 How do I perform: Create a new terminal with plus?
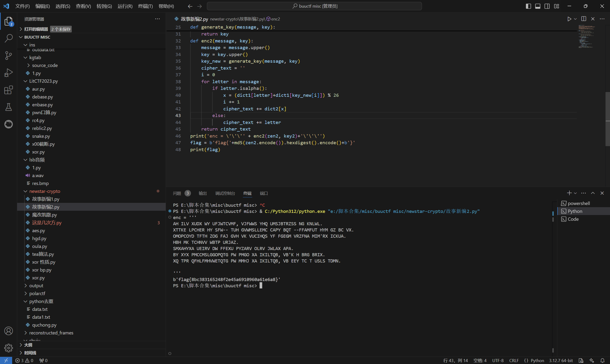click(x=569, y=193)
